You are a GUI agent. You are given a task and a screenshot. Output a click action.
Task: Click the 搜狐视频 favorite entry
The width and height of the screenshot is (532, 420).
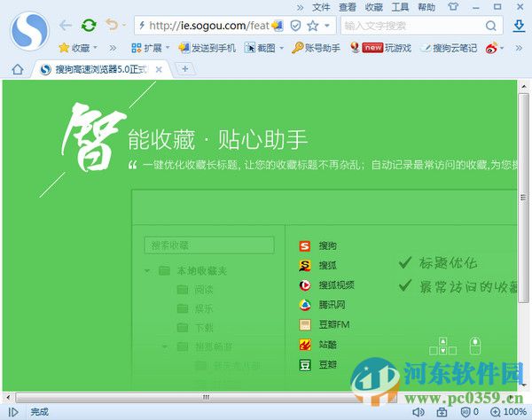click(326, 285)
